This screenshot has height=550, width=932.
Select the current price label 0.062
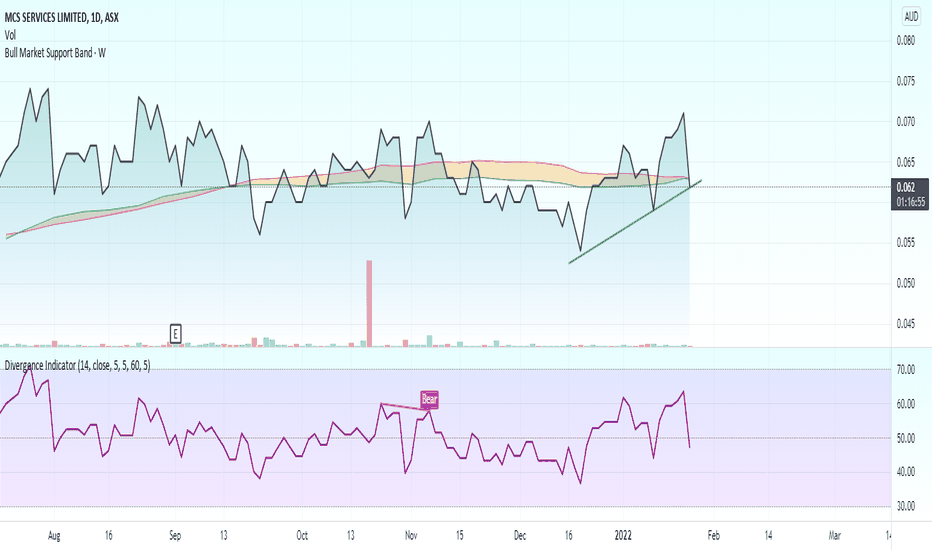[906, 187]
